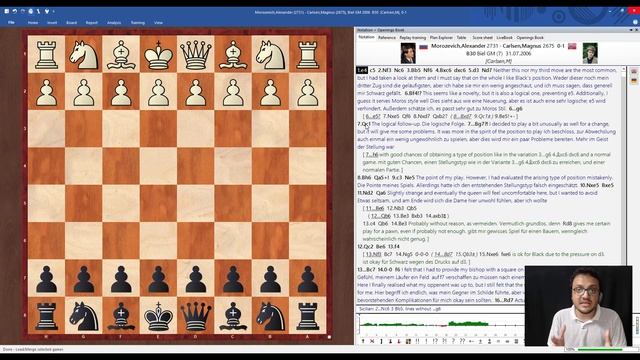640x360 pixels.
Task: Select the white queen on the board
Action: point(196,54)
